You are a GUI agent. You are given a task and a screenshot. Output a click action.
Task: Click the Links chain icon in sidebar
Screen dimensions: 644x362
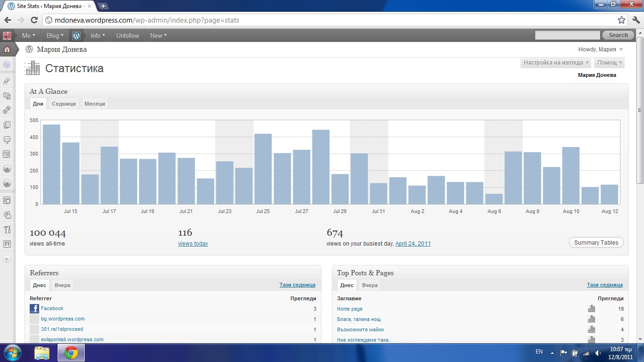tap(7, 110)
